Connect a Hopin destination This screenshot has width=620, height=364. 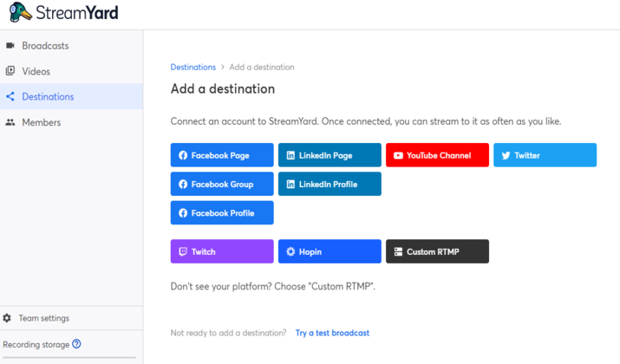coord(330,251)
